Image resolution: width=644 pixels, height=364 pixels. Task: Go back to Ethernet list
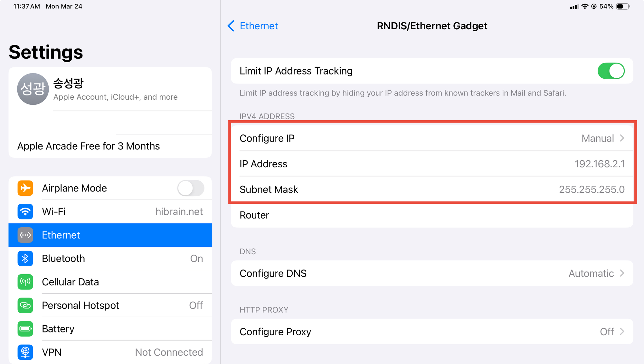tap(253, 26)
